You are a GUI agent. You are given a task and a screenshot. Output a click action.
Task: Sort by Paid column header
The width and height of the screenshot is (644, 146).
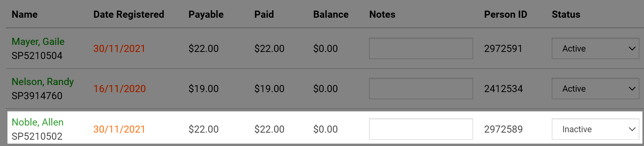pyautogui.click(x=264, y=15)
